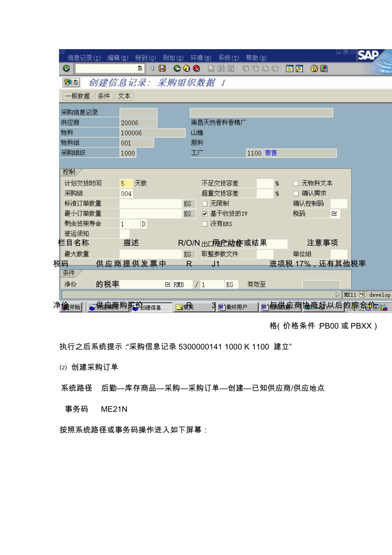392x555 pixels.
Task: Click the red Cancel icon
Action: (196, 68)
